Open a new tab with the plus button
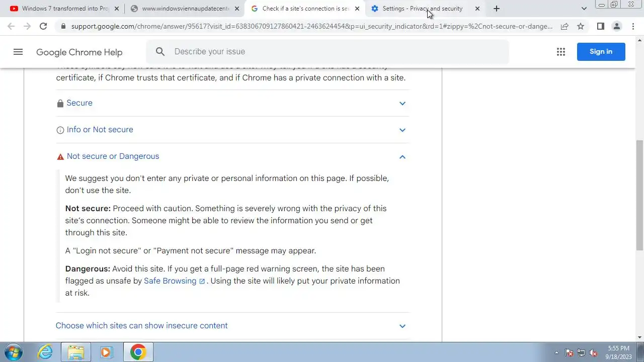The height and width of the screenshot is (362, 644). pos(497,9)
